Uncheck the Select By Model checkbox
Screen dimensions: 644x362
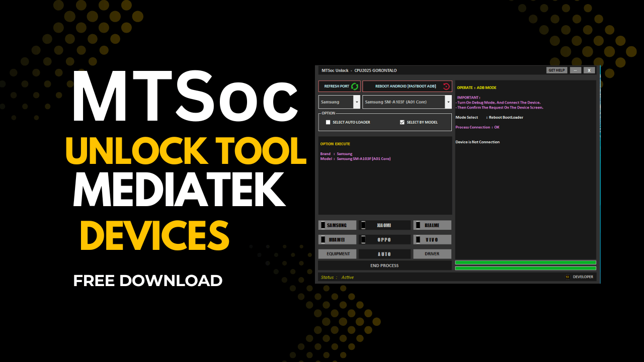(402, 122)
